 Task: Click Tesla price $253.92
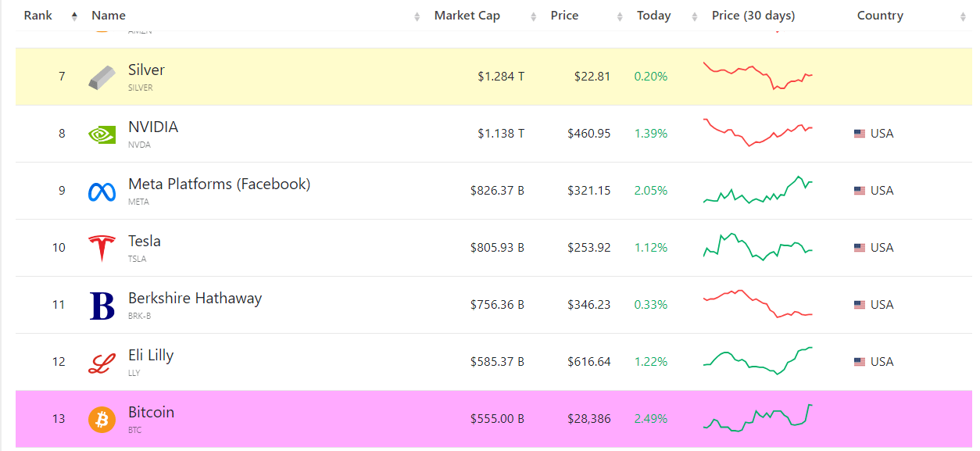point(589,248)
